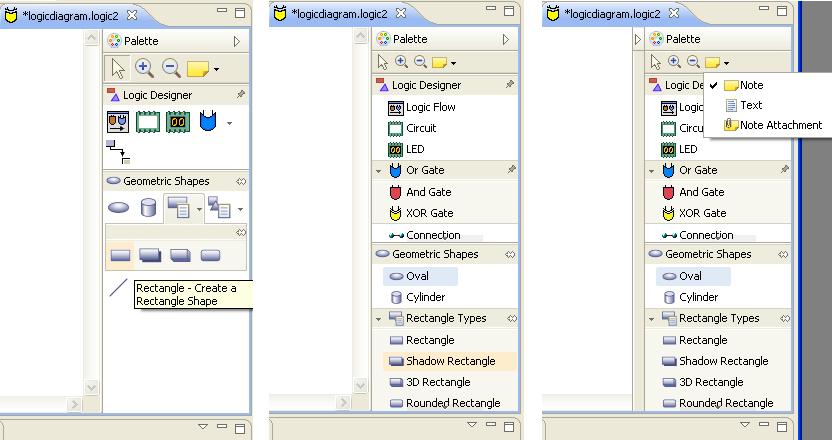
Task: Select 3D Rectangle in palette with highlighted Shadow Rectangle
Action: (430, 382)
